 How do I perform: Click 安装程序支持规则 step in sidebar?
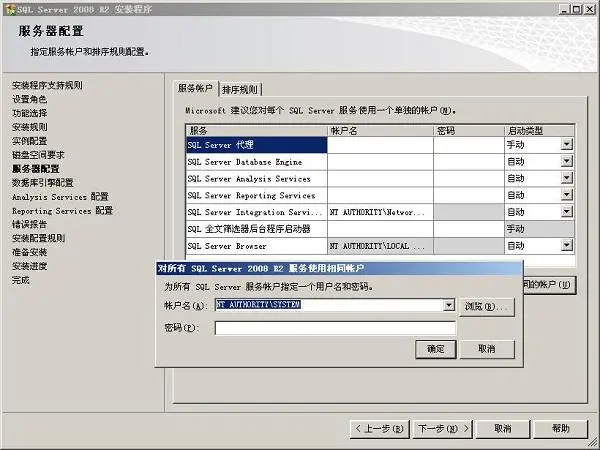point(47,85)
